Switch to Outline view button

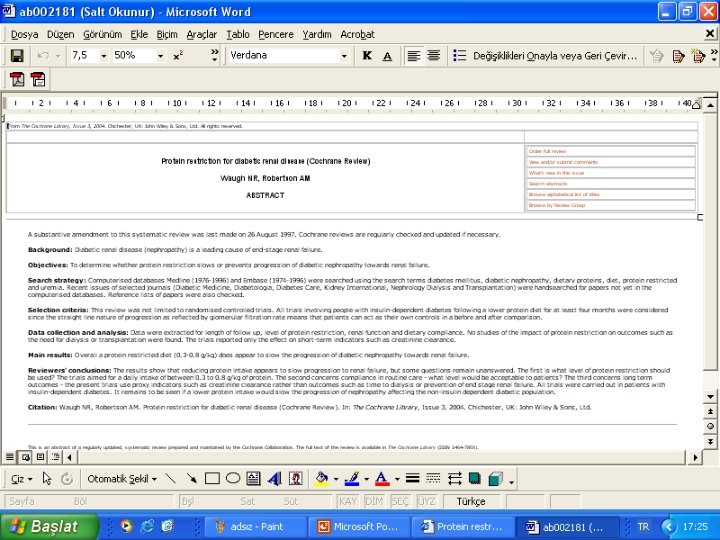(56, 457)
